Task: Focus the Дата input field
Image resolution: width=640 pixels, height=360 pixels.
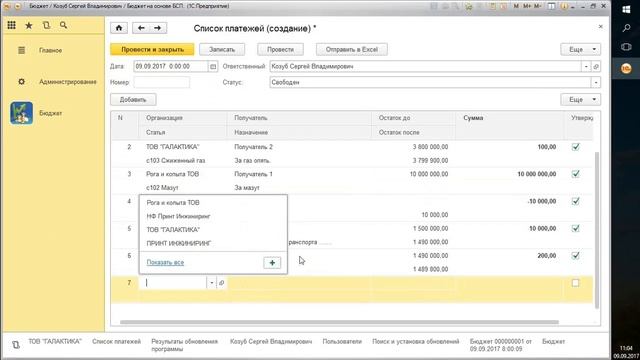Action: (171, 66)
